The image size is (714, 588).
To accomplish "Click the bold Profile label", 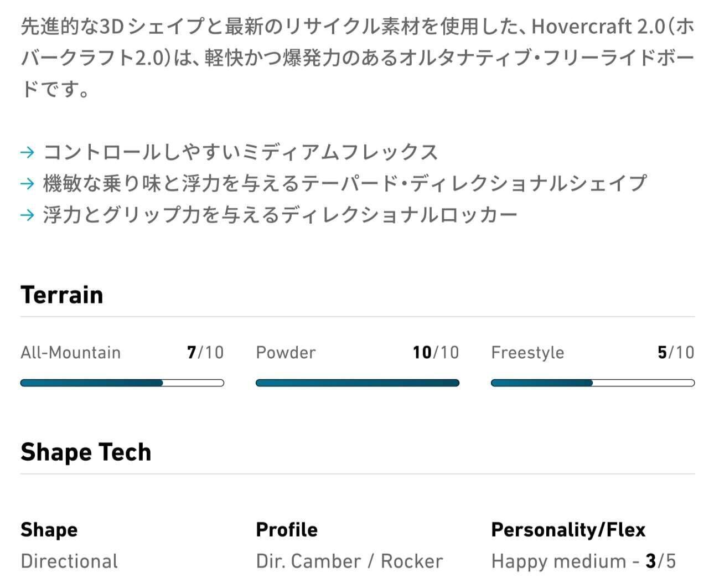I will 287,530.
